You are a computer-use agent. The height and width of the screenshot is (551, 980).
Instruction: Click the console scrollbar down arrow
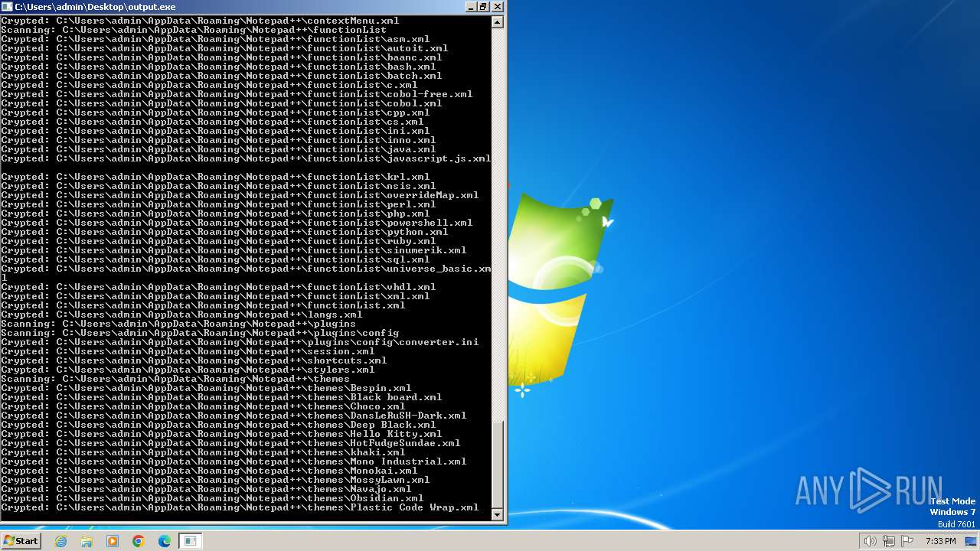pos(498,515)
